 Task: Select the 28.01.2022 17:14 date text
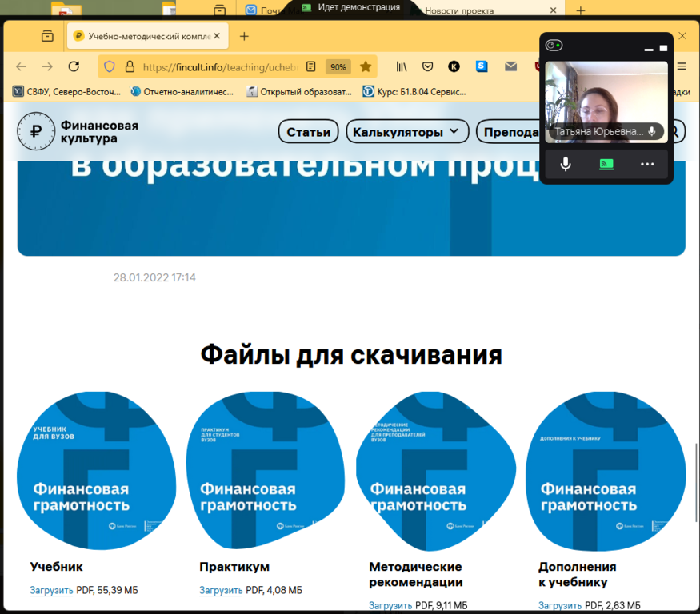[x=154, y=277]
